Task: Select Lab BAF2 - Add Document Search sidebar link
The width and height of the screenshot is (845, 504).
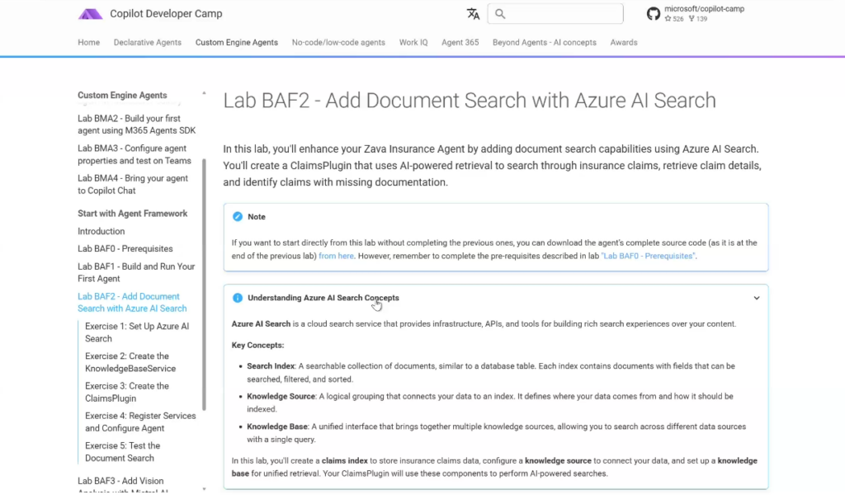Action: tap(132, 303)
